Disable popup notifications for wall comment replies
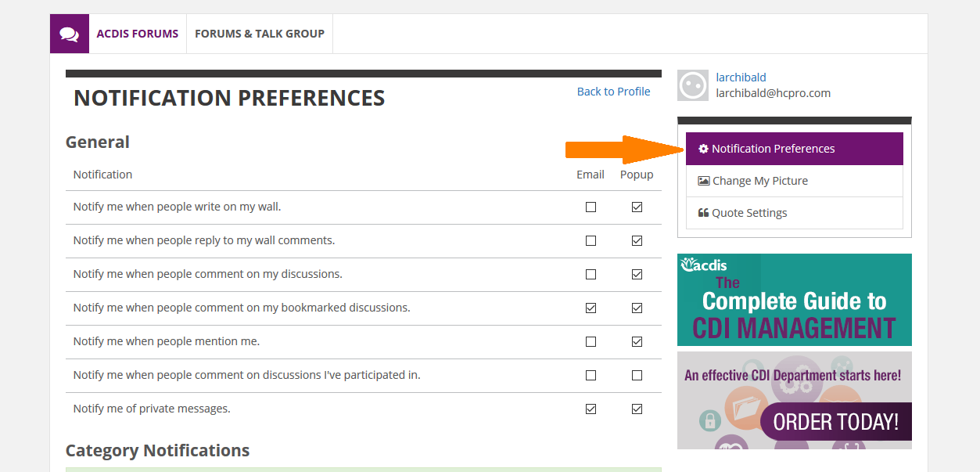980x472 pixels. click(x=637, y=240)
